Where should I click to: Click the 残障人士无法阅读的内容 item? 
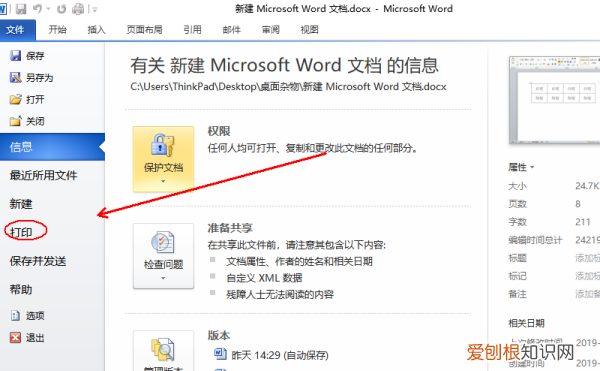point(280,295)
